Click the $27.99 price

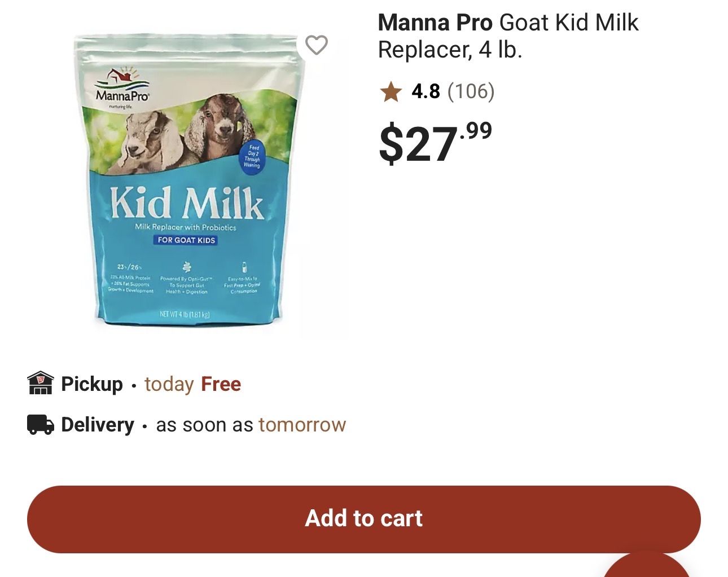point(435,143)
